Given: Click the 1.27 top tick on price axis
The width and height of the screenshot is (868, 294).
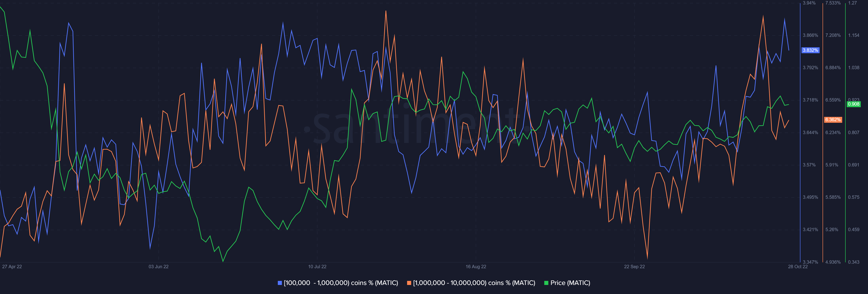Looking at the screenshot, I should (x=852, y=3).
